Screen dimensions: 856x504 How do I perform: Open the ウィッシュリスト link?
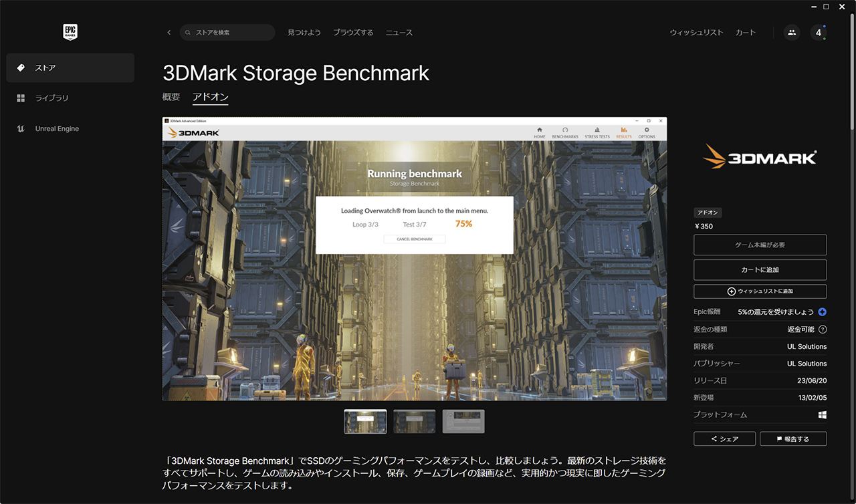pos(697,33)
